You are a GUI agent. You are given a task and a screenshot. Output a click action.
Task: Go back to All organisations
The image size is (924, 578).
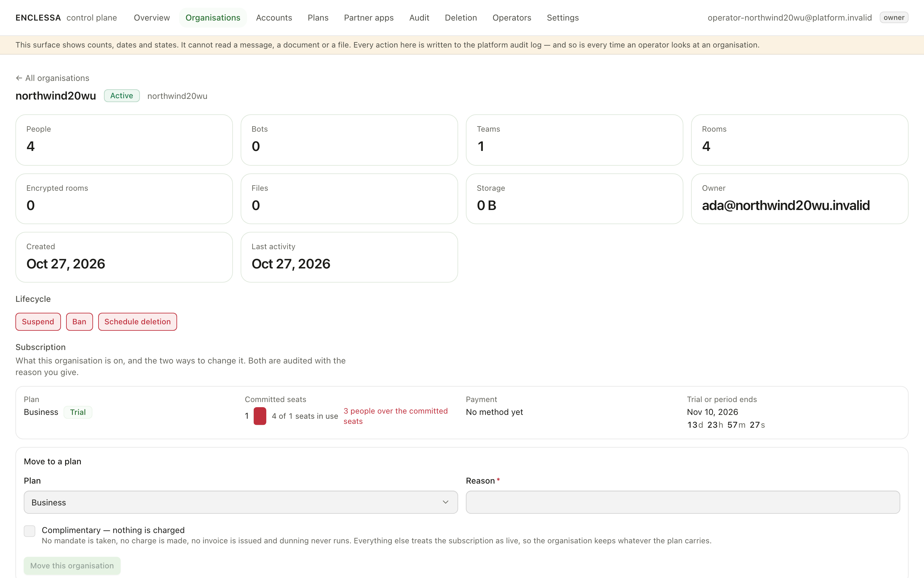[52, 78]
